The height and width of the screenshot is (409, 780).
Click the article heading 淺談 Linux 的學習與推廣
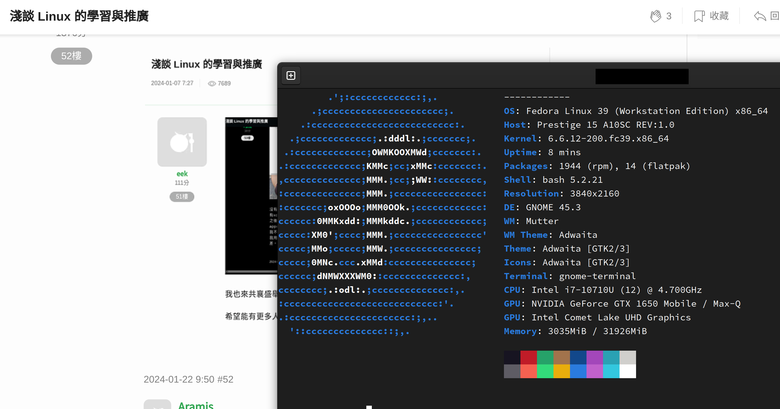[x=207, y=64]
